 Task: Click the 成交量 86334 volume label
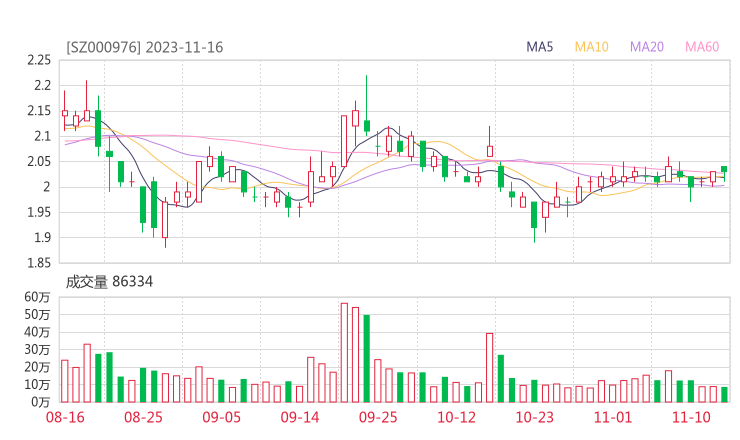tap(109, 282)
